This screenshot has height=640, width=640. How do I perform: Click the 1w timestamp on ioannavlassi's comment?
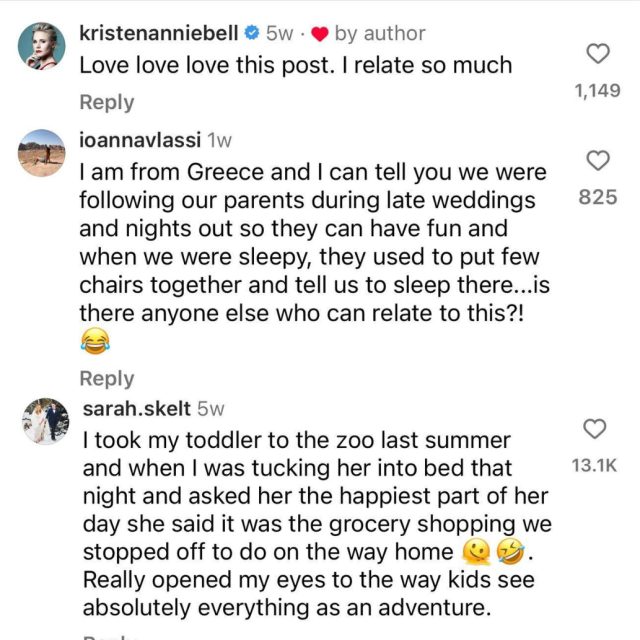tap(218, 141)
